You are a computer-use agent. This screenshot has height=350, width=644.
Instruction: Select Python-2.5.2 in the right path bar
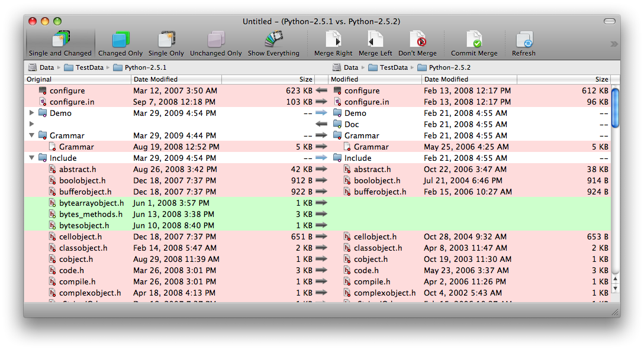click(444, 67)
